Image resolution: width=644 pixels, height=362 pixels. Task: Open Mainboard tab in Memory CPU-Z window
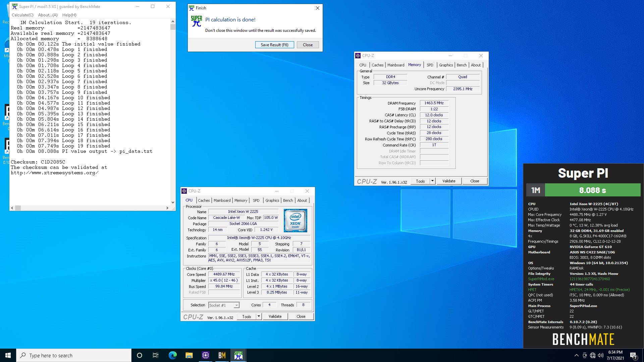click(396, 65)
